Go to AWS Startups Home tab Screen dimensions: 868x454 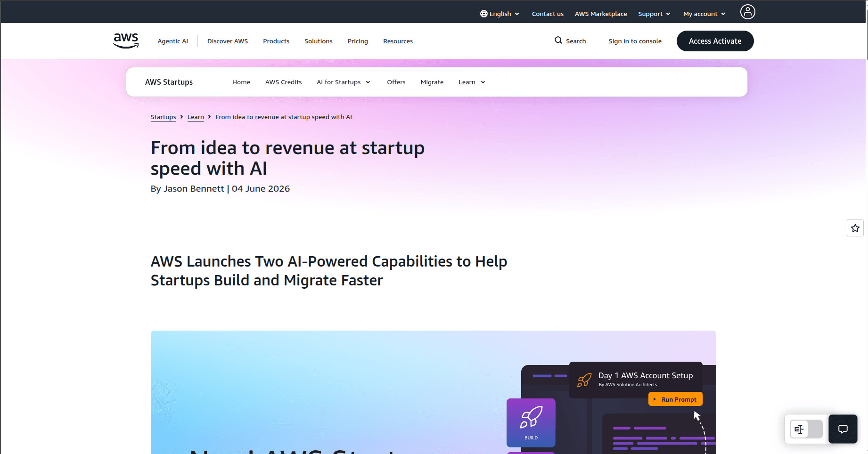coord(241,82)
